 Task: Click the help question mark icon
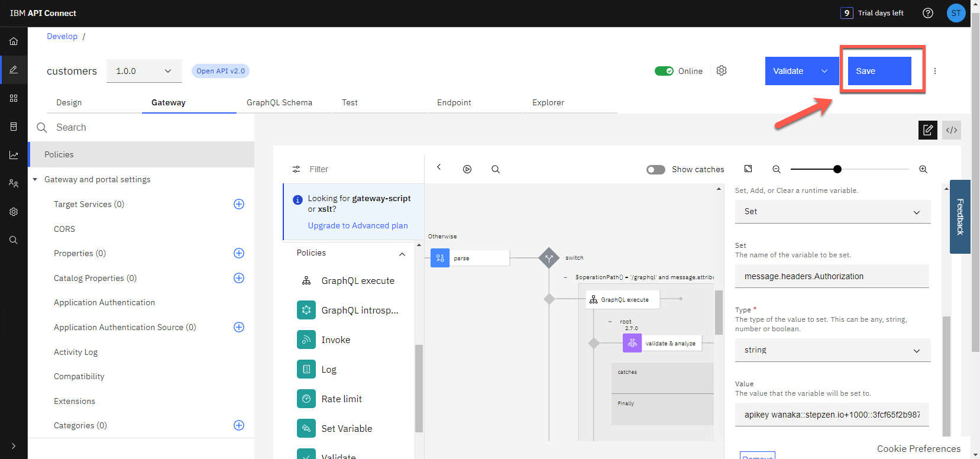pos(927,13)
